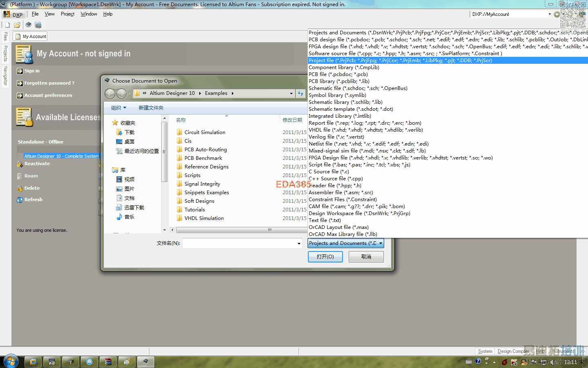The image size is (588, 368).
Task: Click the Refresh licenses link
Action: pyautogui.click(x=33, y=200)
